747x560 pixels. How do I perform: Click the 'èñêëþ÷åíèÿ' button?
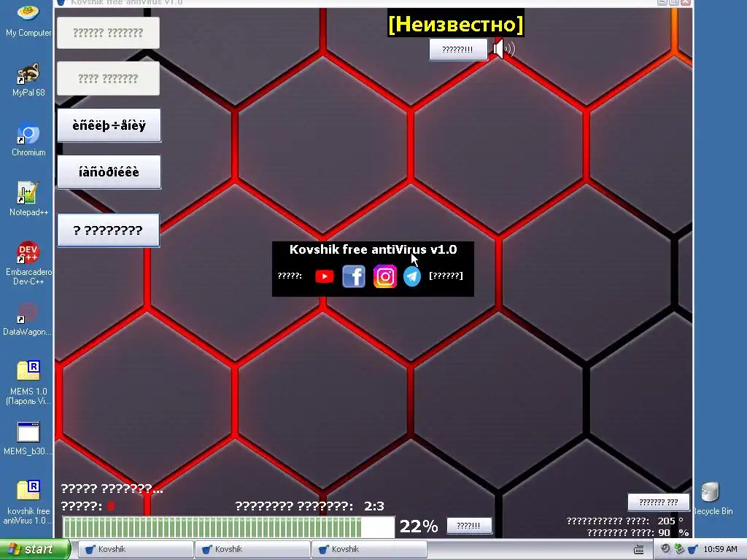pos(109,125)
